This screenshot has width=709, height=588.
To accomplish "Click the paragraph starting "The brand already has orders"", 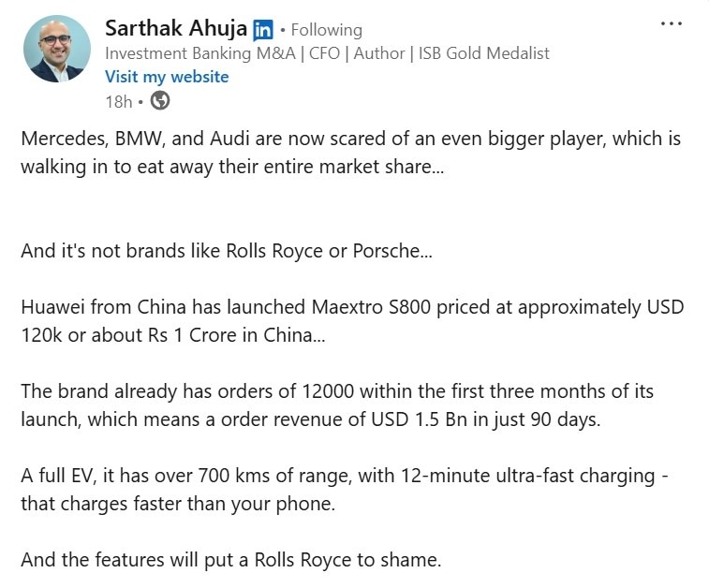I will coord(336,405).
